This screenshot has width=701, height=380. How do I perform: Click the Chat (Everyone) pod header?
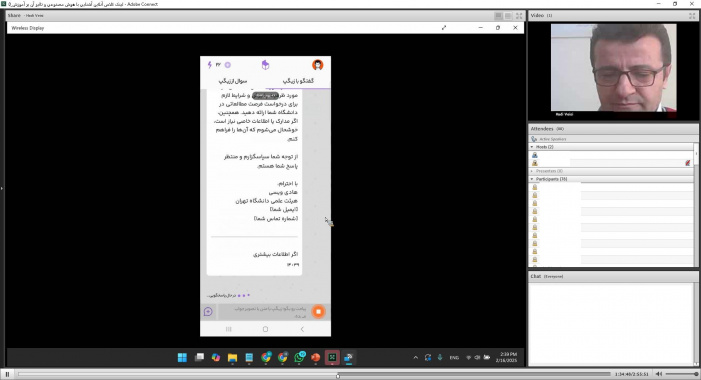613,276
